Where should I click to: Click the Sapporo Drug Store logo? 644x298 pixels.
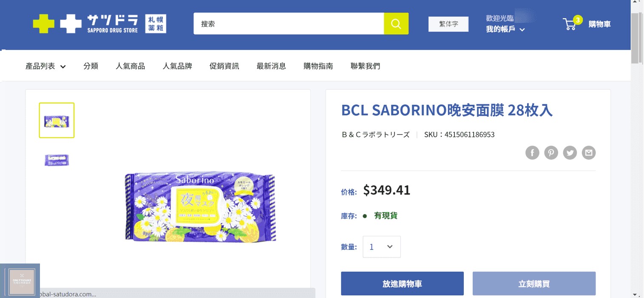99,24
